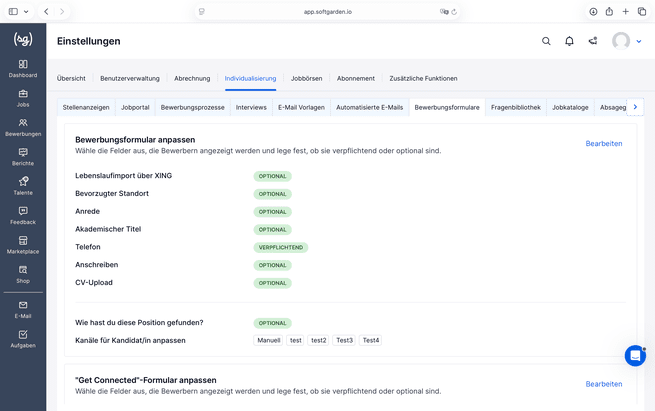Open the Bewerbungen sidebar section

tap(23, 128)
